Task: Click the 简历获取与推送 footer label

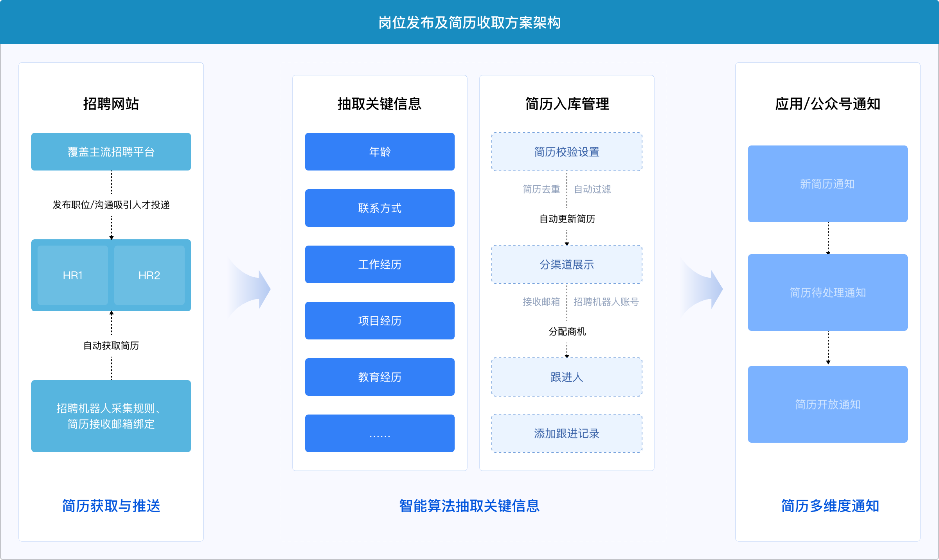Action: tap(111, 506)
